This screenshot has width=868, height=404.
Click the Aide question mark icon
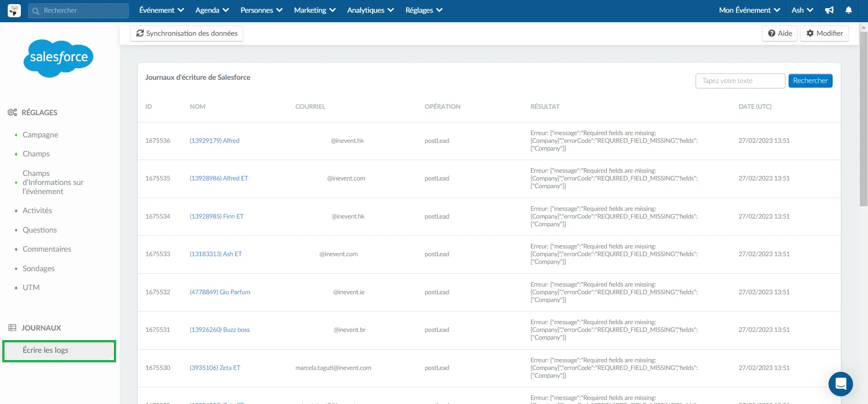tap(771, 33)
